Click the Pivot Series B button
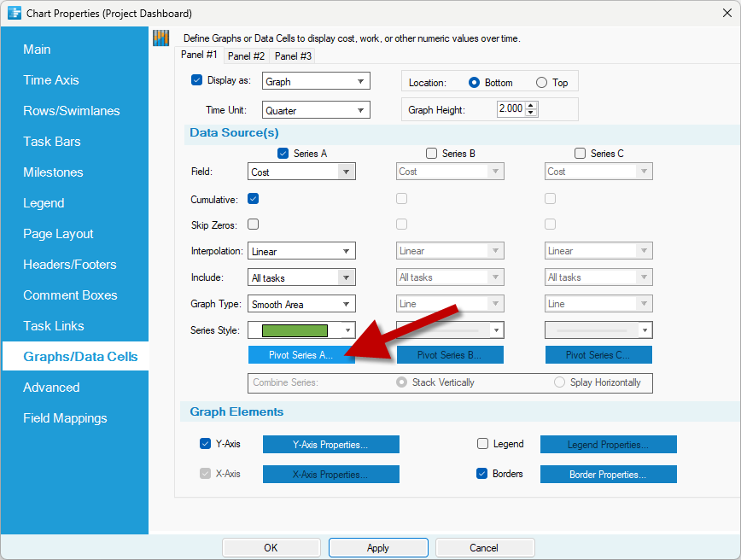 tap(450, 355)
